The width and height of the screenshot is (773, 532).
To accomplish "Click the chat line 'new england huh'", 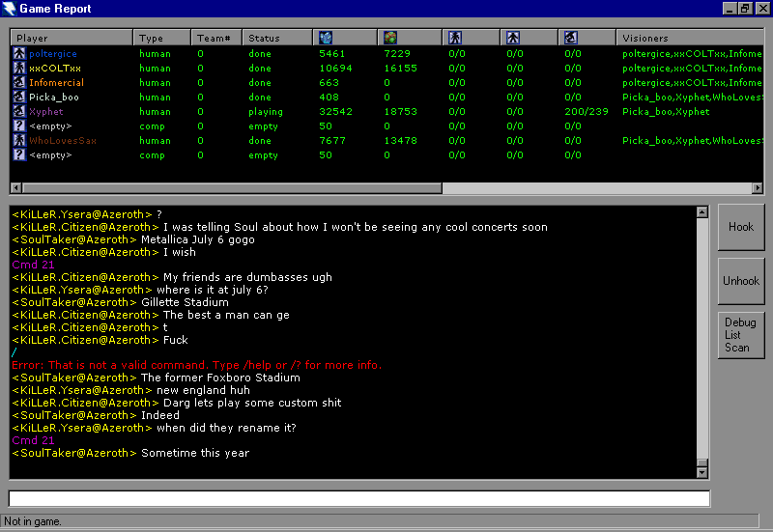I will coord(203,390).
